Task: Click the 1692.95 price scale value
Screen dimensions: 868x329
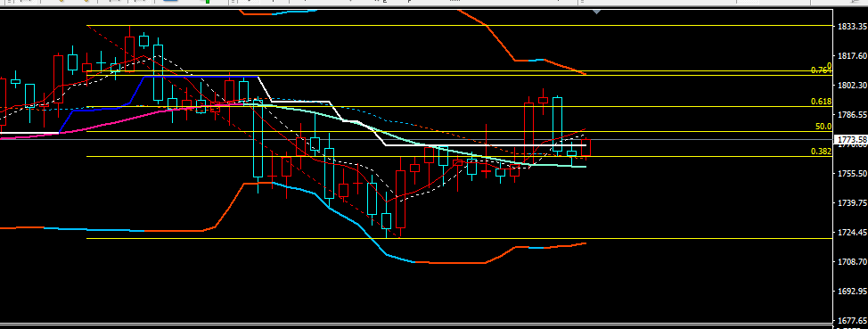Action: [853, 291]
